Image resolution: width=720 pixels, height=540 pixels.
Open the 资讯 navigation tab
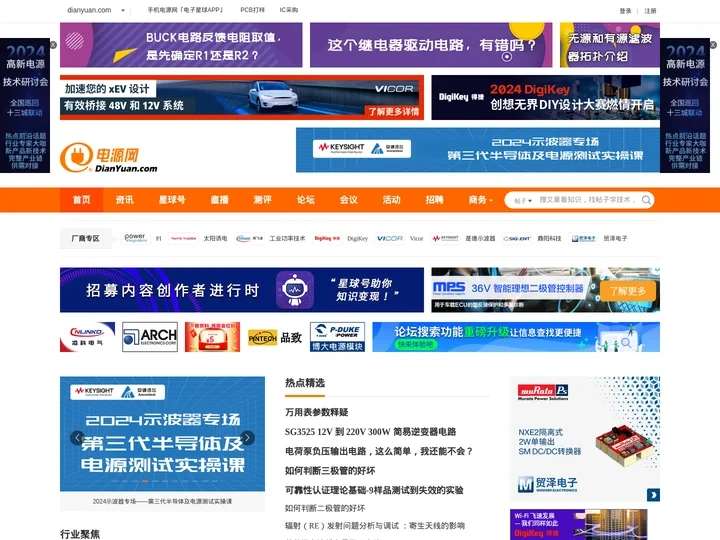[x=124, y=200]
